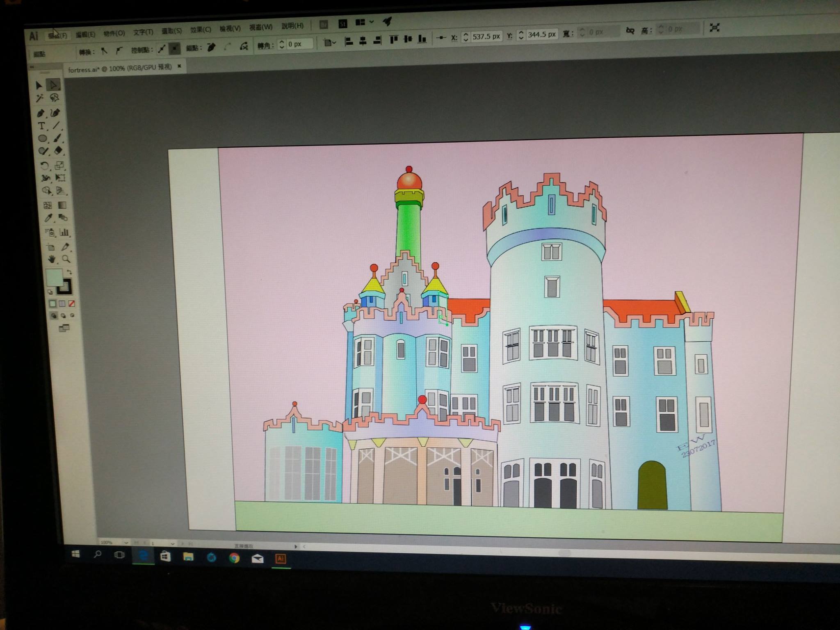Open the 說明(H) menu
Screen dimensions: 840x630
point(292,26)
